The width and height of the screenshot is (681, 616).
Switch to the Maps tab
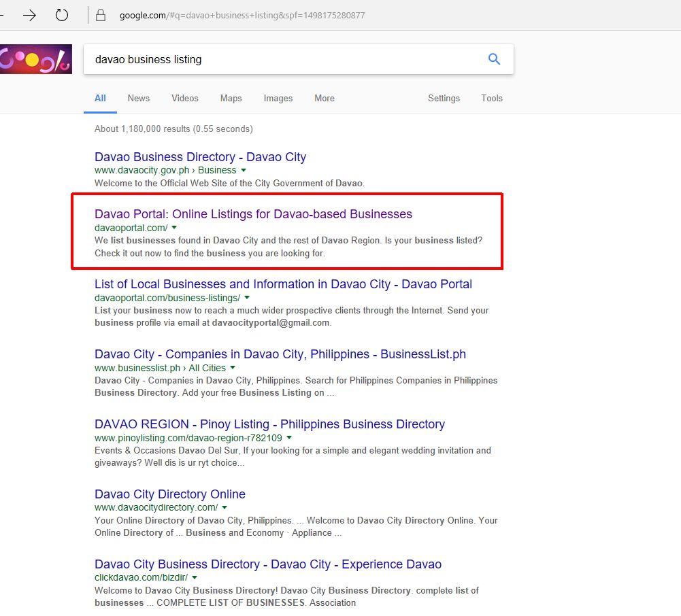[x=231, y=98]
